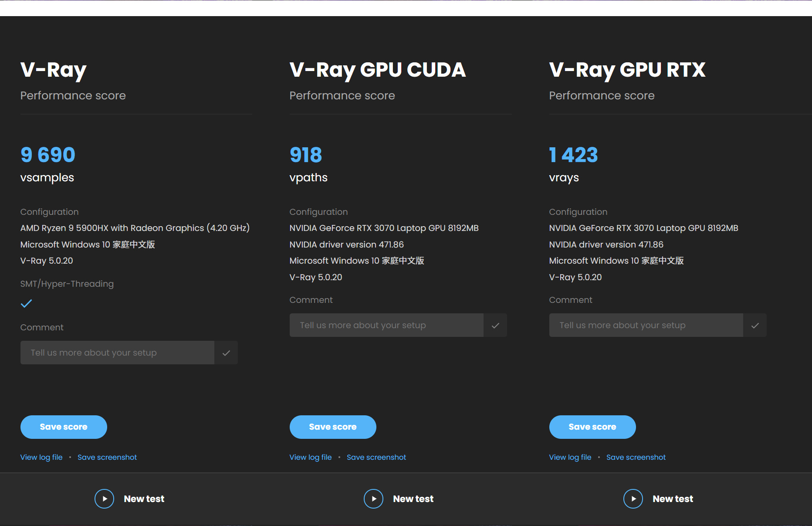Confirm the GPU CUDA comment with the checkmark
Image resolution: width=812 pixels, height=526 pixels.
pyautogui.click(x=495, y=325)
